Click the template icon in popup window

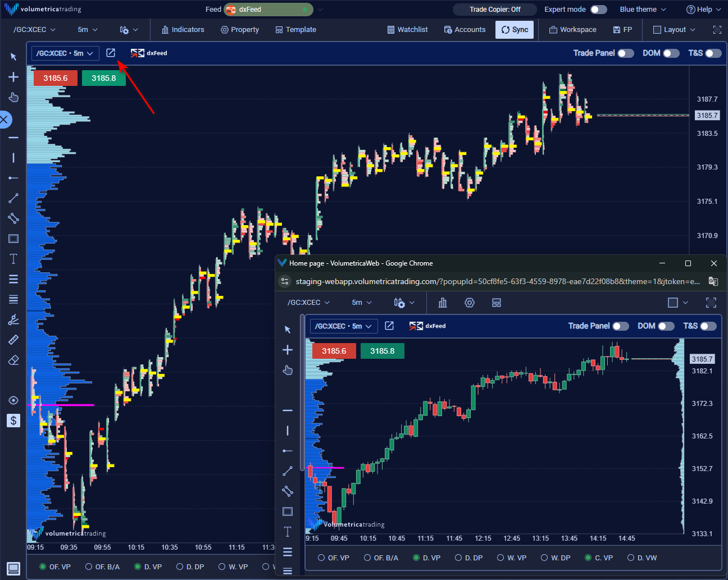pos(497,303)
